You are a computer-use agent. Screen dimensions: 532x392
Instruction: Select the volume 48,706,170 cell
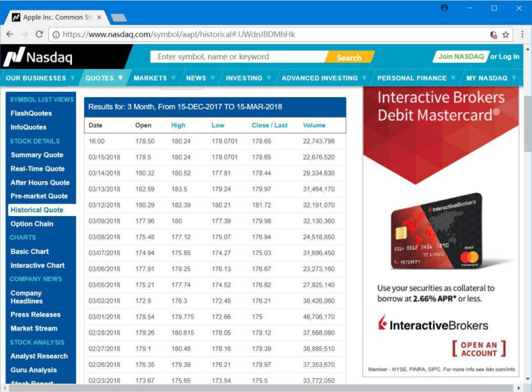pos(319,317)
